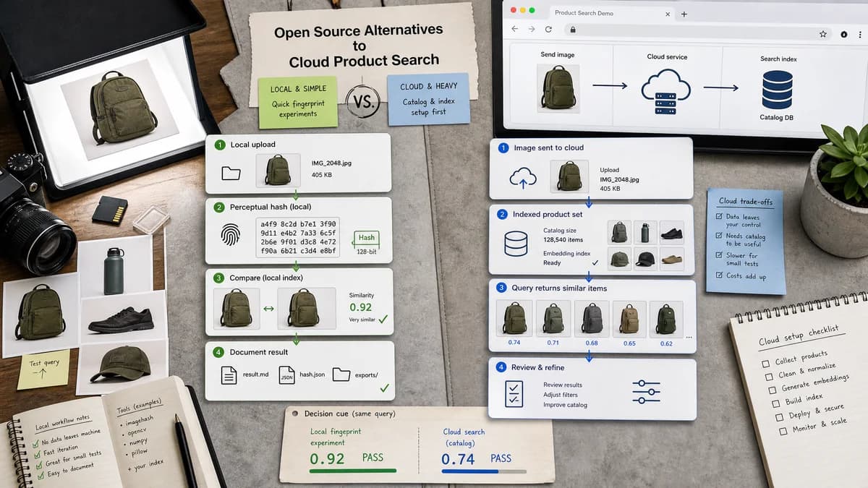Click the browser forward arrow
The height and width of the screenshot is (488, 868).
(x=532, y=29)
